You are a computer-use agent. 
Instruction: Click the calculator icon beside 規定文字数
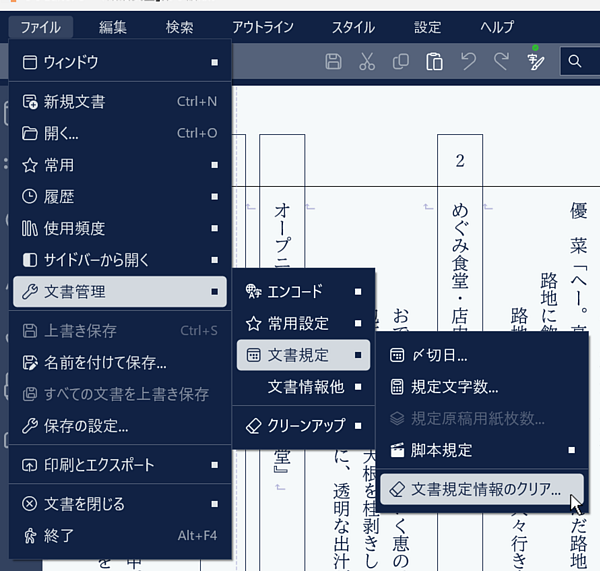pyautogui.click(x=397, y=387)
